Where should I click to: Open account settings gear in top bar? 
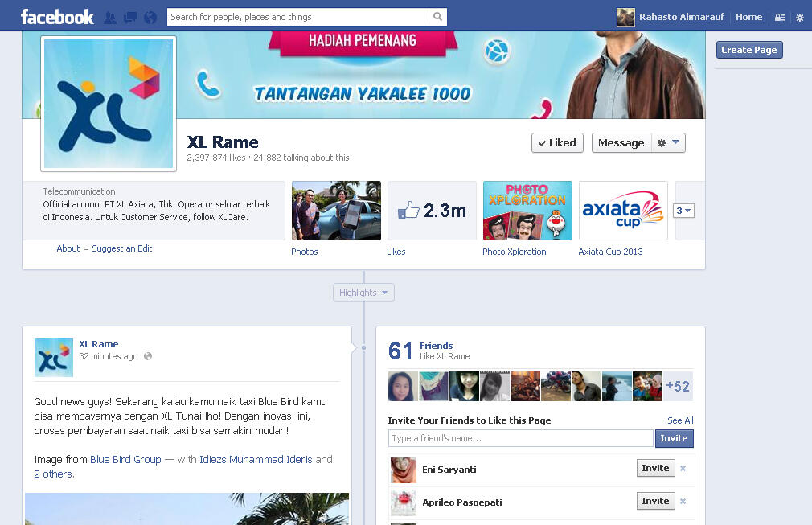click(800, 18)
